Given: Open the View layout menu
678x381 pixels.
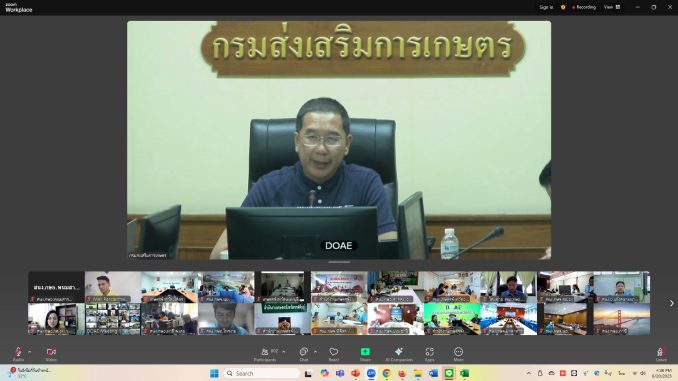Looking at the screenshot, I should [612, 7].
